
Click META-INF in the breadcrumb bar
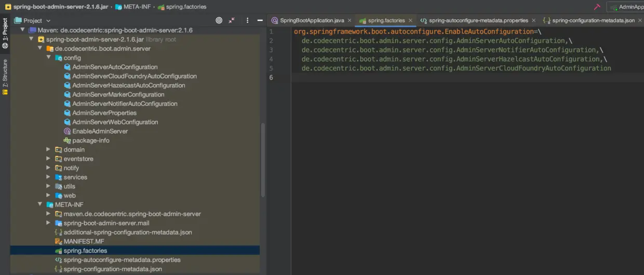137,7
